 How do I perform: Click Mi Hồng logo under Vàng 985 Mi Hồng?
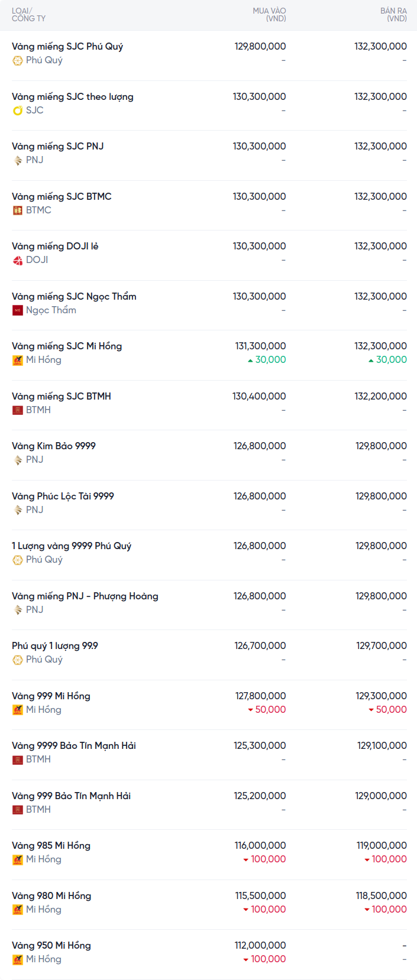coord(18,859)
